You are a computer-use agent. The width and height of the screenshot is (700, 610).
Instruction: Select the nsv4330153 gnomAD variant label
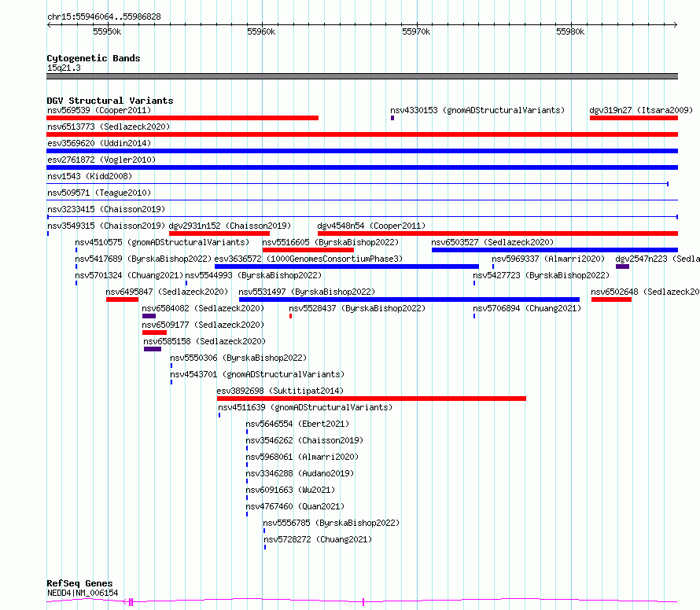477,110
